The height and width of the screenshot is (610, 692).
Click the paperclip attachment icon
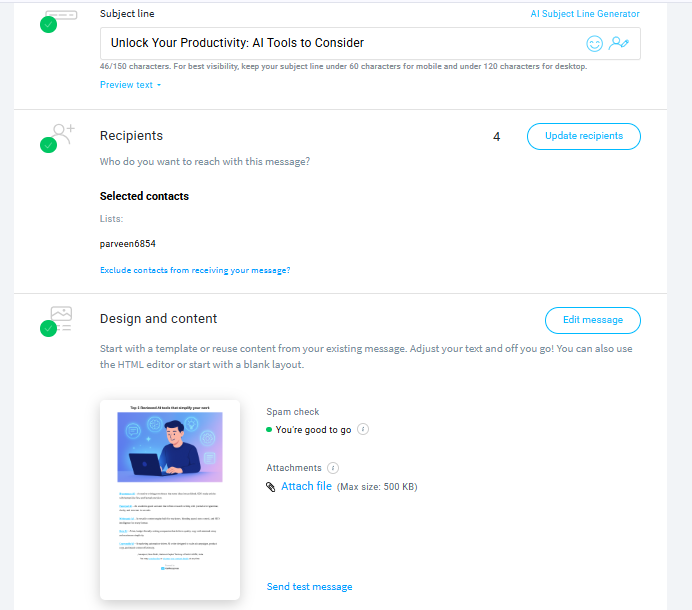pyautogui.click(x=270, y=487)
